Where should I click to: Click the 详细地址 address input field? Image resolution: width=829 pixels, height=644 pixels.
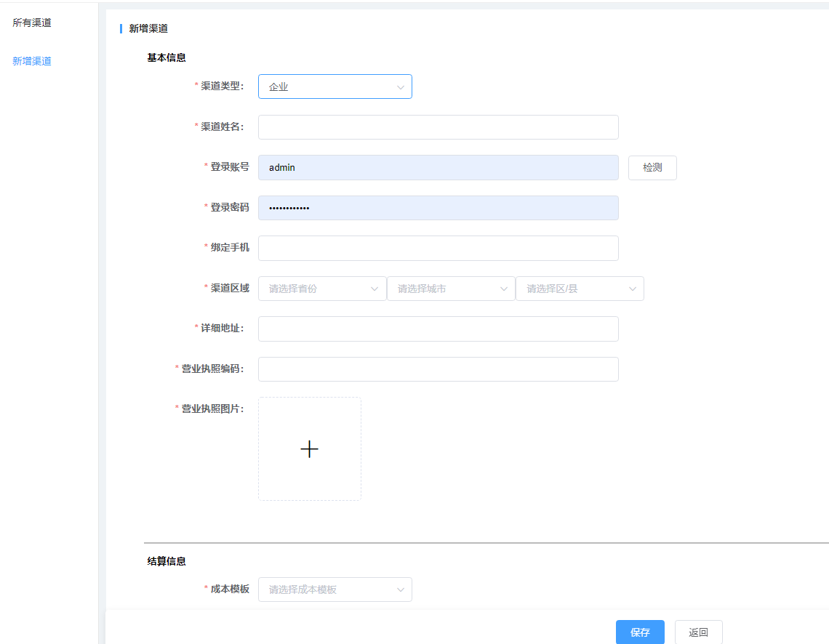(438, 329)
